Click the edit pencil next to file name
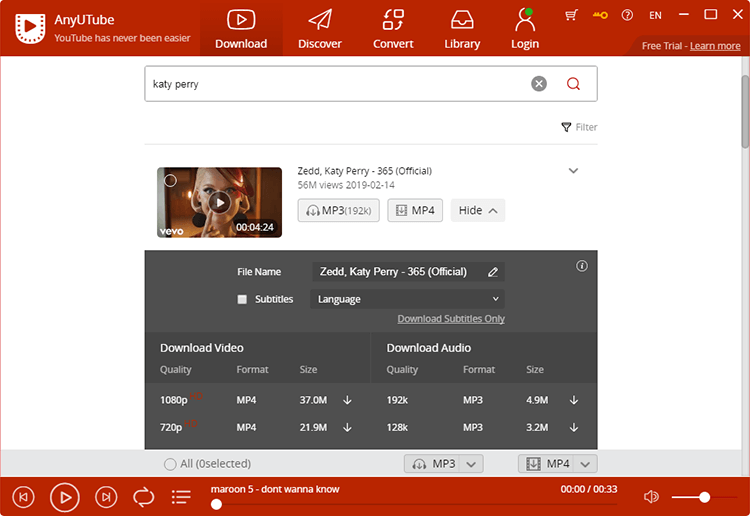Screen dimensions: 750x516 coord(493,272)
